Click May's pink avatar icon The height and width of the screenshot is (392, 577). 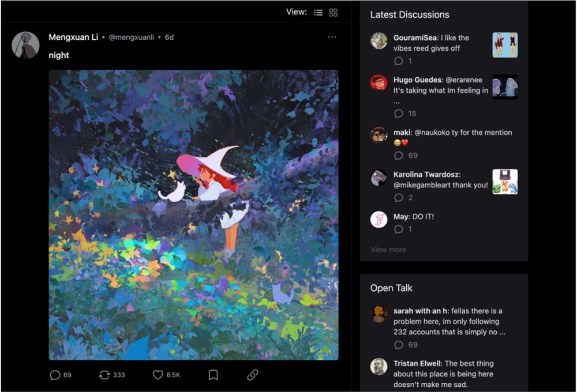coord(379,220)
